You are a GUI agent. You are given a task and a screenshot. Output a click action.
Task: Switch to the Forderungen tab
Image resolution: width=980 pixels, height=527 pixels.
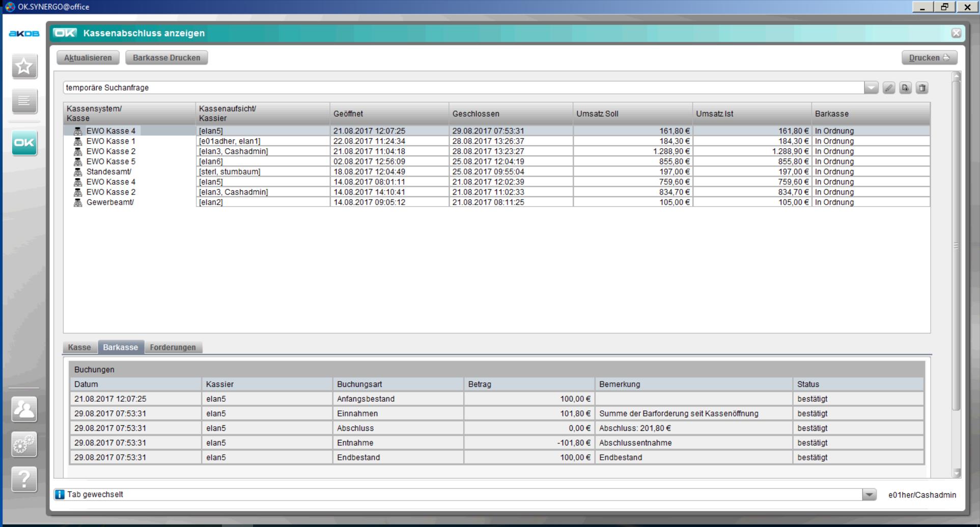[x=173, y=347]
